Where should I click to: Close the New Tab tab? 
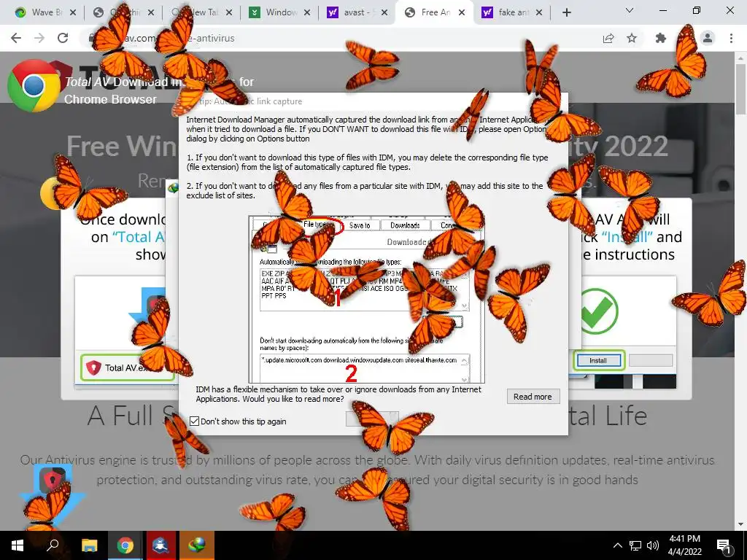pyautogui.click(x=229, y=13)
